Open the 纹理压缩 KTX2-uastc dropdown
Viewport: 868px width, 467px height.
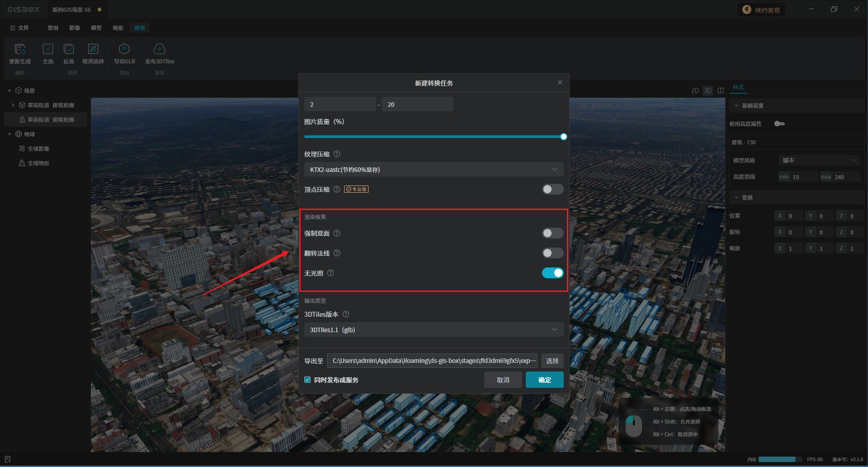434,170
